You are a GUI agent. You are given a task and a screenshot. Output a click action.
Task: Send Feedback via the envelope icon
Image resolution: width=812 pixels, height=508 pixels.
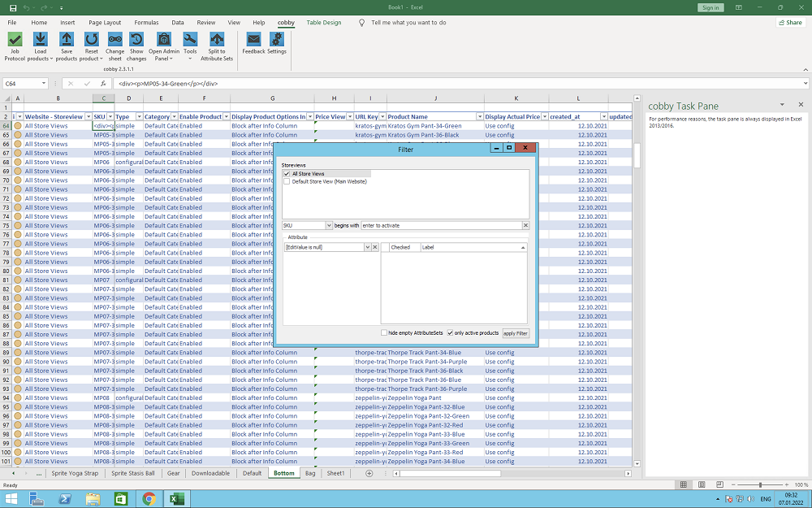pos(253,40)
